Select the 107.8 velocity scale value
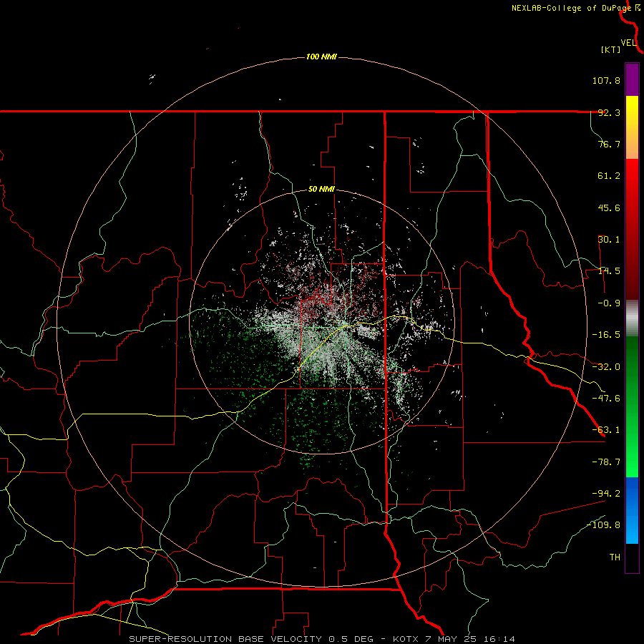 [606, 80]
